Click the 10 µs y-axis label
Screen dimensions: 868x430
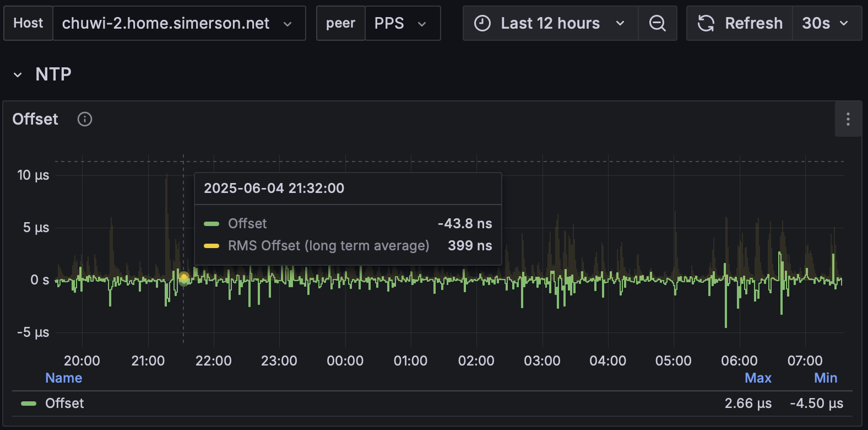tap(33, 175)
